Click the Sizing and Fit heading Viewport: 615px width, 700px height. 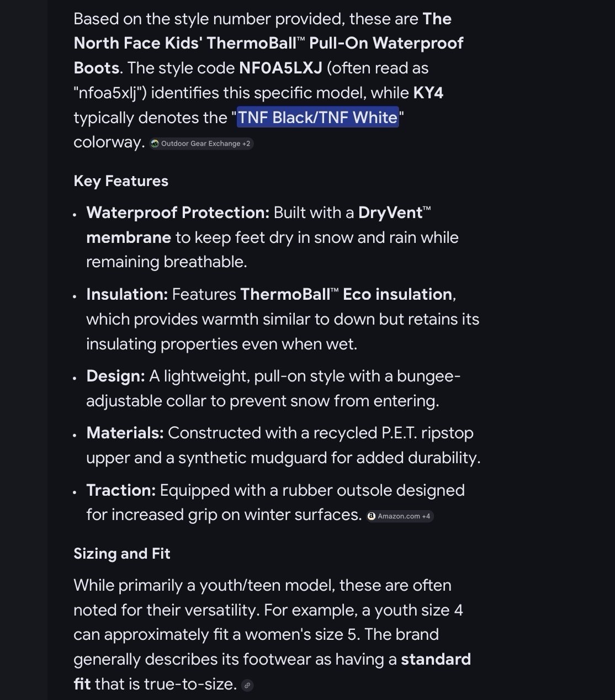(x=121, y=554)
